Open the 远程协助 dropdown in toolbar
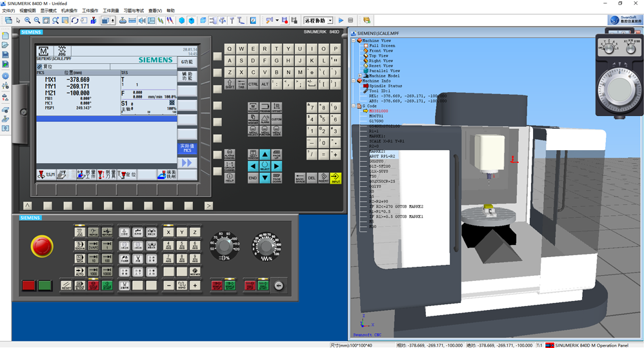The height and width of the screenshot is (348, 644). click(330, 21)
